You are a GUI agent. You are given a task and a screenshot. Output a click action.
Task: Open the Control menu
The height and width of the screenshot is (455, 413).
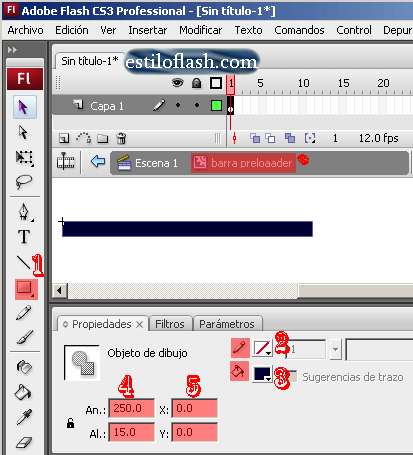tap(354, 30)
